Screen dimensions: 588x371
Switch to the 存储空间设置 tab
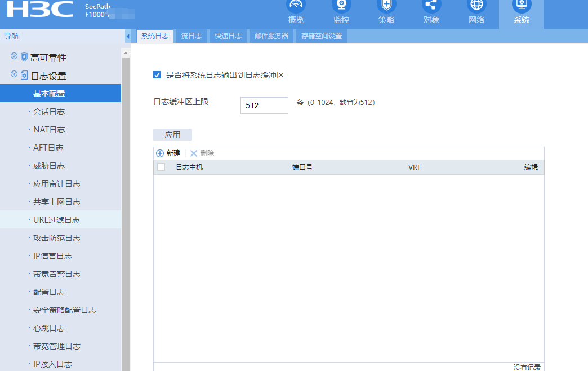pyautogui.click(x=322, y=36)
